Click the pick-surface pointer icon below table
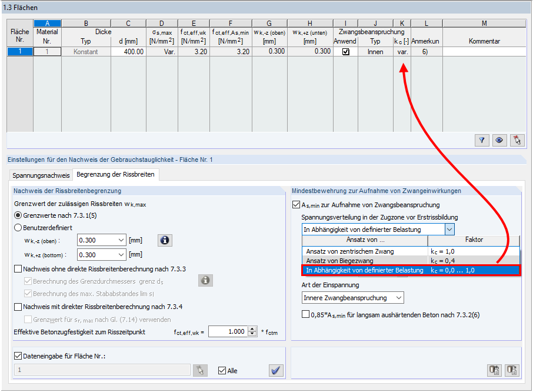 pyautogui.click(x=517, y=140)
